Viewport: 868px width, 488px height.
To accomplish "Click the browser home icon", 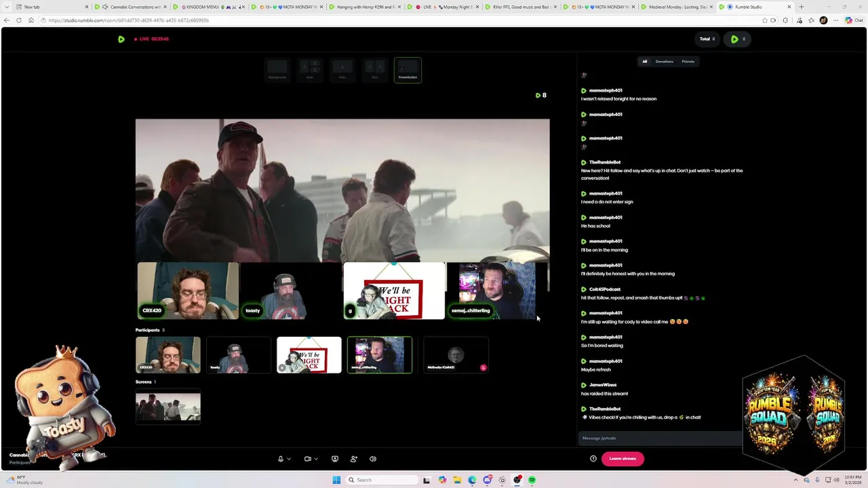I will pos(31,20).
